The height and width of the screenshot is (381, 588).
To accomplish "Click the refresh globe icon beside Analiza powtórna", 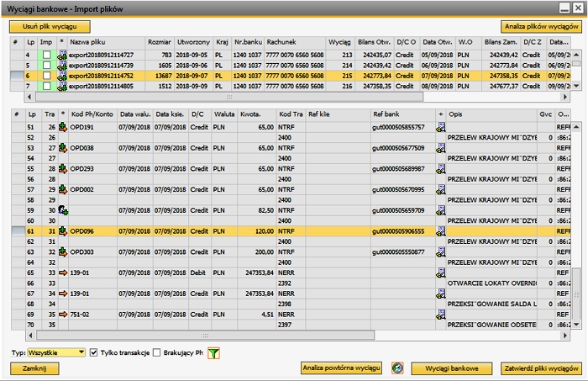I will point(397,368).
